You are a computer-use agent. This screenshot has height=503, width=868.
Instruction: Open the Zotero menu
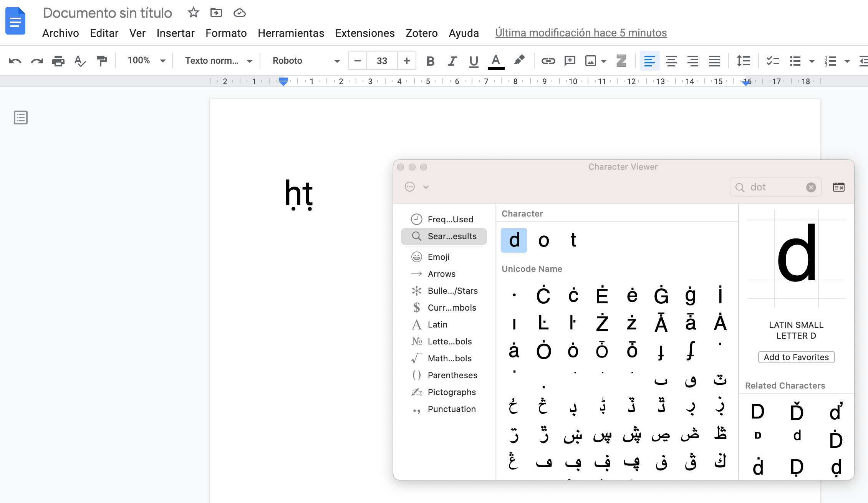(422, 33)
